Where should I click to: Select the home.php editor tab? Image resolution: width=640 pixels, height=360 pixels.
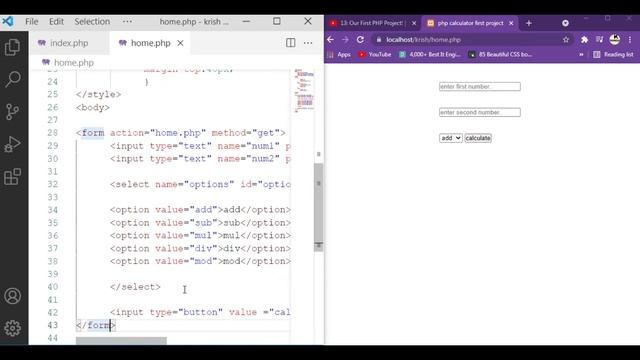pyautogui.click(x=150, y=43)
